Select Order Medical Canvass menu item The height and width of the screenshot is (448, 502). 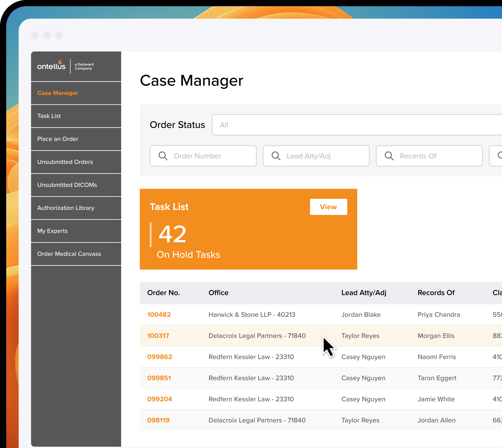[x=76, y=254]
